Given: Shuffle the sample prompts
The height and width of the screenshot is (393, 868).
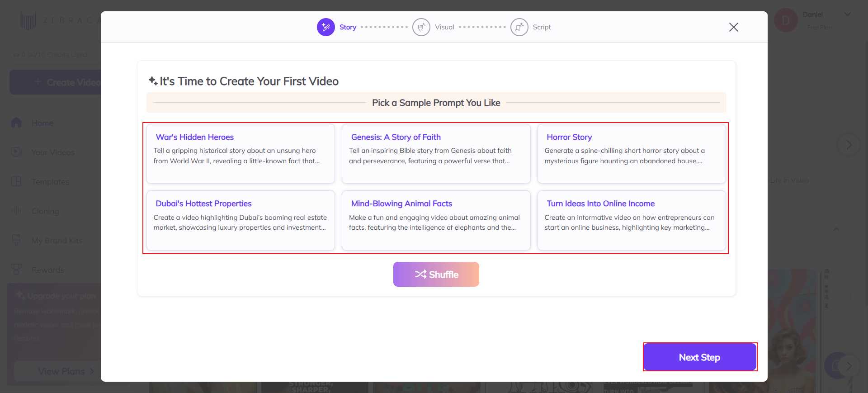Looking at the screenshot, I should click(x=436, y=274).
